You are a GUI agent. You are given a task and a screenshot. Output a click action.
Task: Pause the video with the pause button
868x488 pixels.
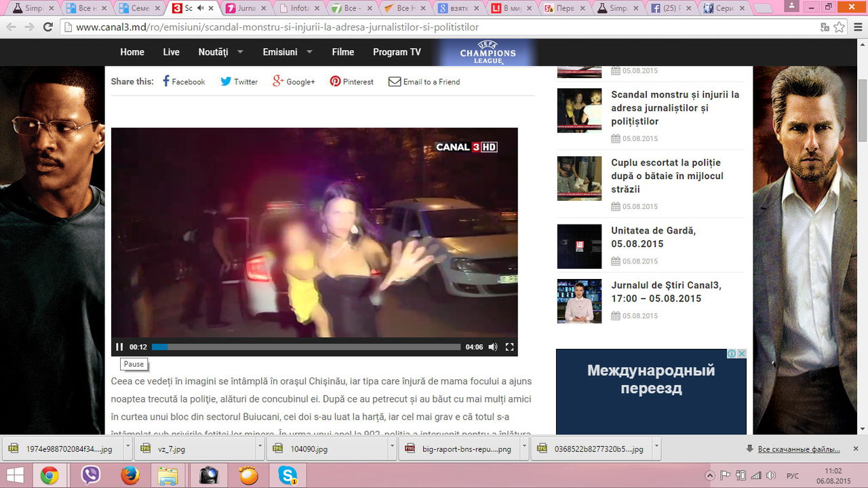click(119, 347)
